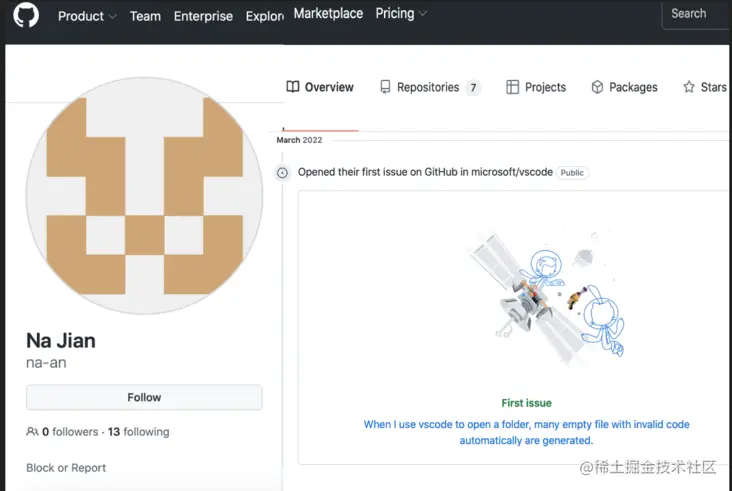The height and width of the screenshot is (491, 732).
Task: Switch to the Overview tab
Action: pos(320,87)
